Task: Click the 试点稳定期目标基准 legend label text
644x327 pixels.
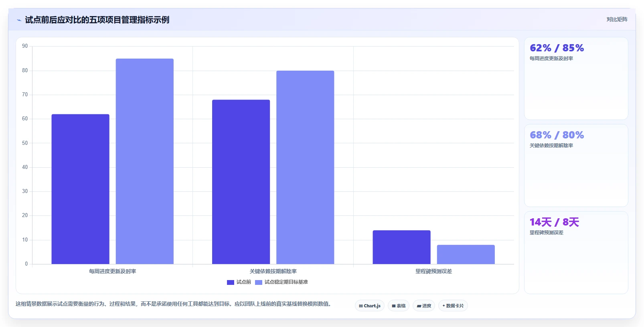Action: [286, 282]
